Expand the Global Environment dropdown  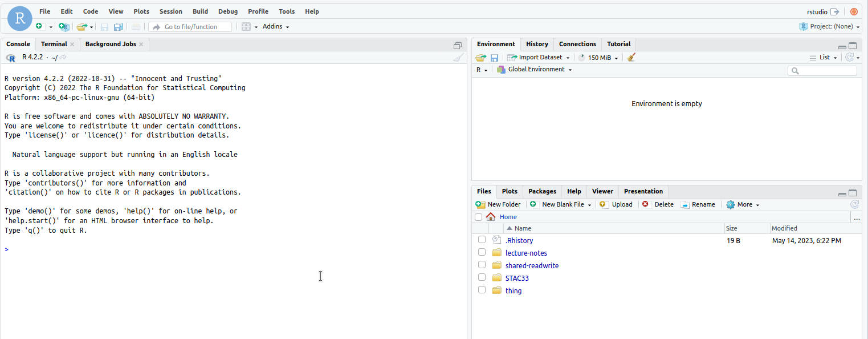point(536,70)
